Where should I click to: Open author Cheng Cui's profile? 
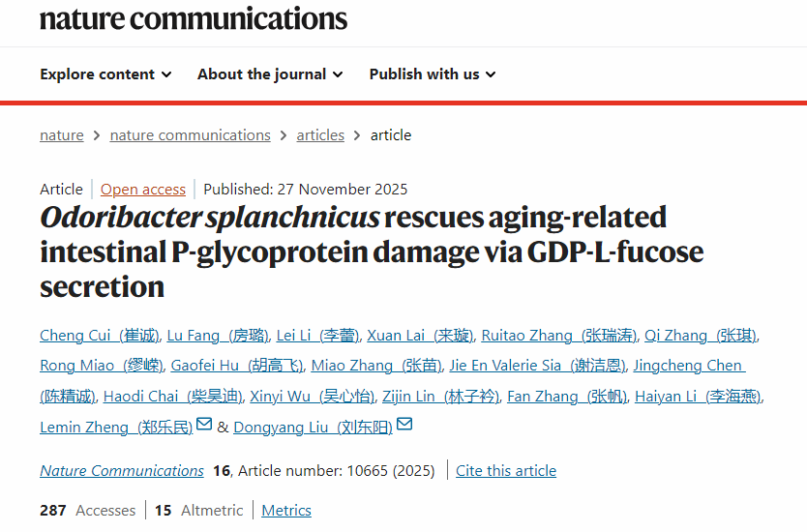point(99,336)
